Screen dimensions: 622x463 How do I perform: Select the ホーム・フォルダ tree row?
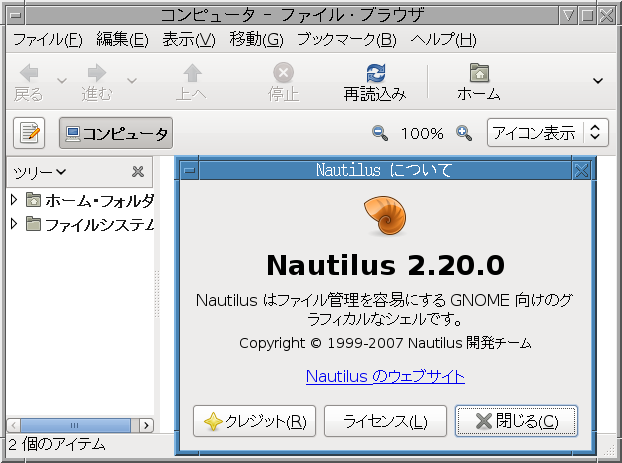click(x=82, y=200)
